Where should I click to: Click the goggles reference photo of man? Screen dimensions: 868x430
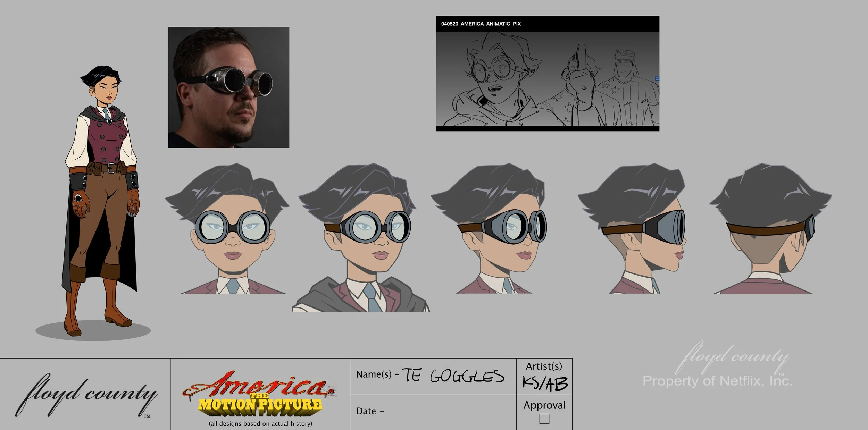click(x=228, y=87)
